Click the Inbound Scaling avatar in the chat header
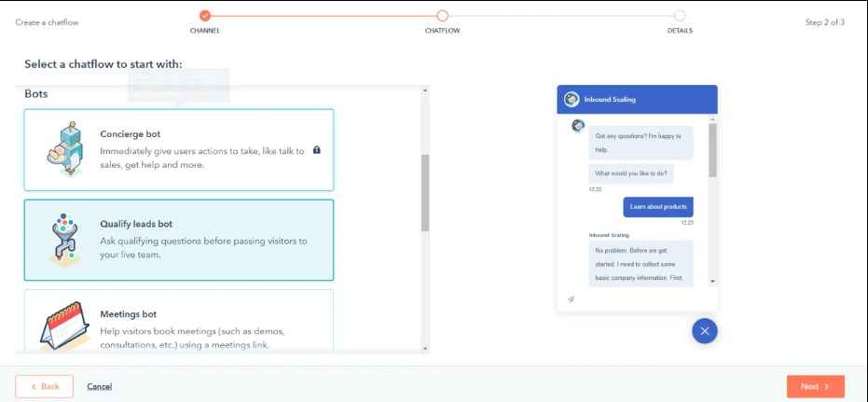The height and width of the screenshot is (402, 868). (572, 100)
